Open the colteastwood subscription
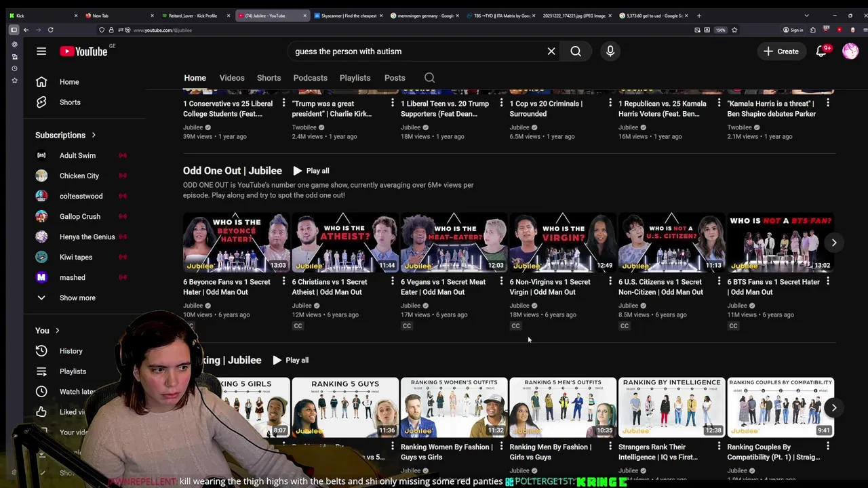This screenshot has height=488, width=868. coord(81,196)
